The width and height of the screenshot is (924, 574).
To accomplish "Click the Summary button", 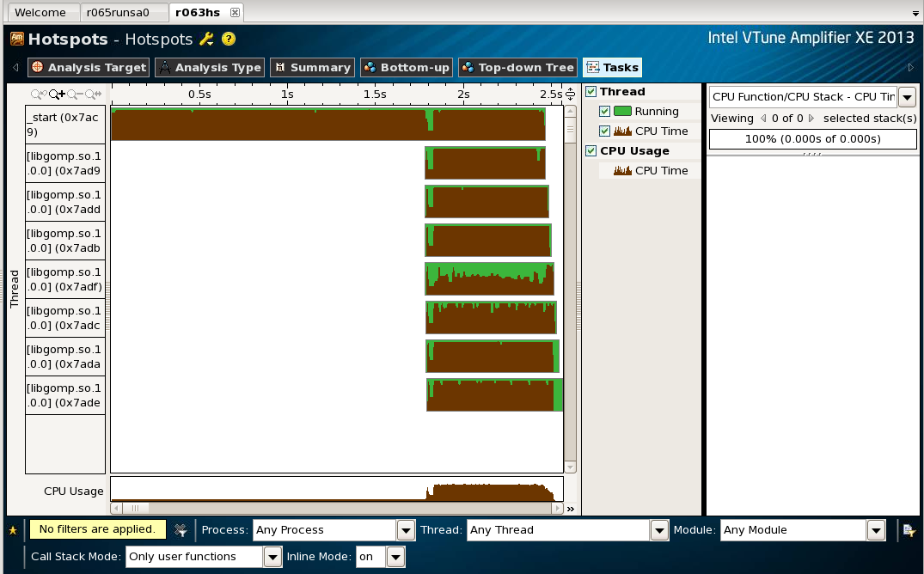I will (312, 67).
